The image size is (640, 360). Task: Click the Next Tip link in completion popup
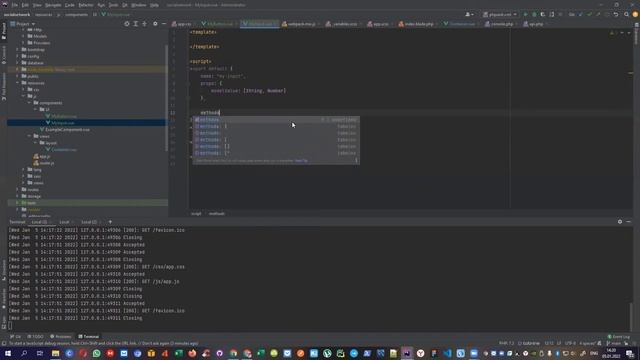(301, 161)
